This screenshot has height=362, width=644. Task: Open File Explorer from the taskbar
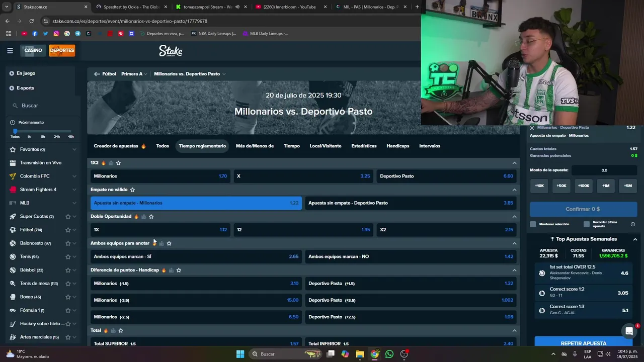tap(360, 354)
